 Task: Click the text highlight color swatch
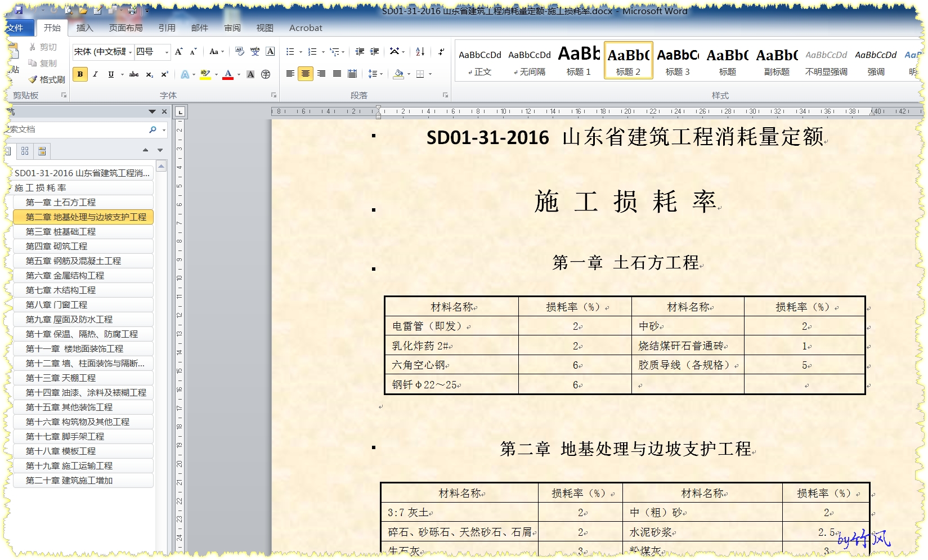[205, 74]
